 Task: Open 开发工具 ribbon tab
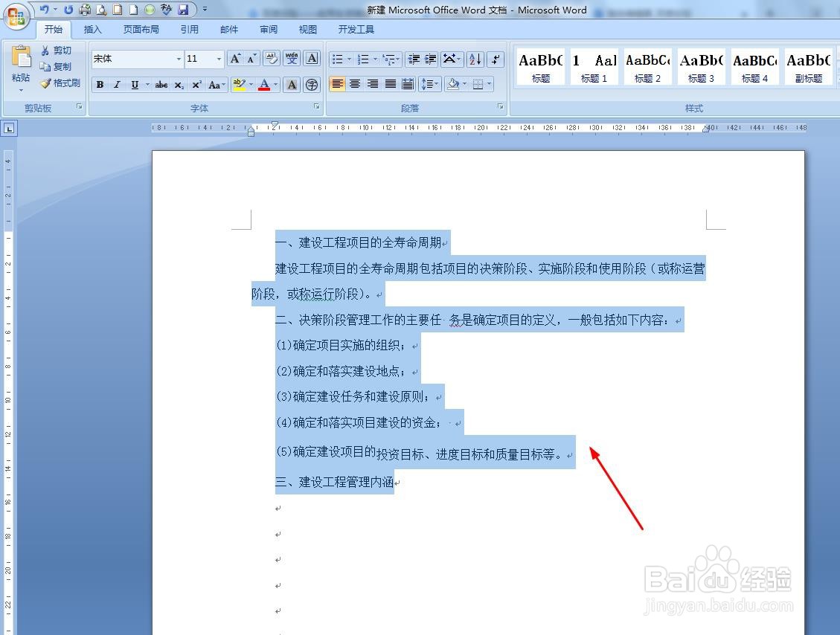click(x=356, y=30)
